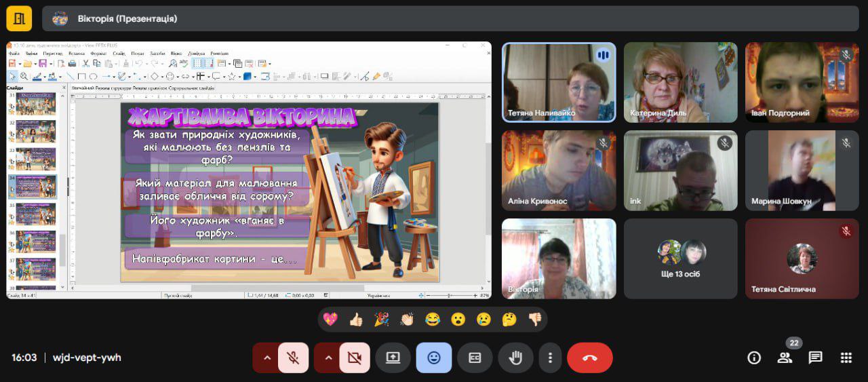The height and width of the screenshot is (382, 868).
Task: Send the crying face reaction
Action: (x=484, y=320)
